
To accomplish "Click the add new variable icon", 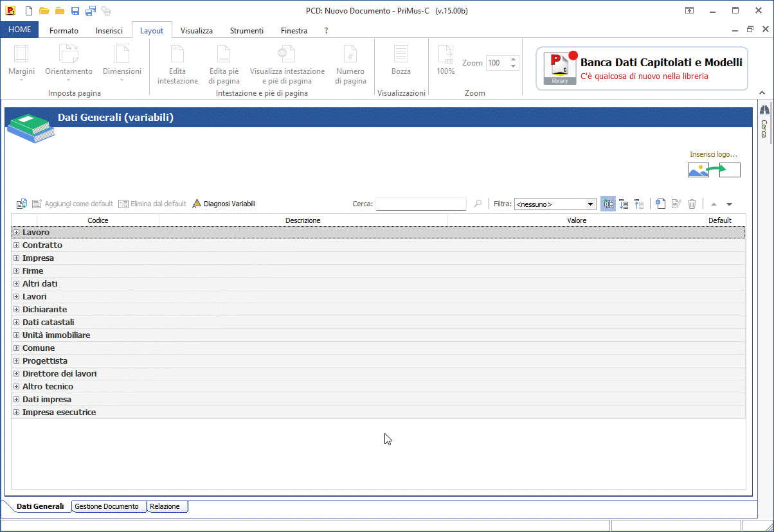I will click(x=660, y=204).
